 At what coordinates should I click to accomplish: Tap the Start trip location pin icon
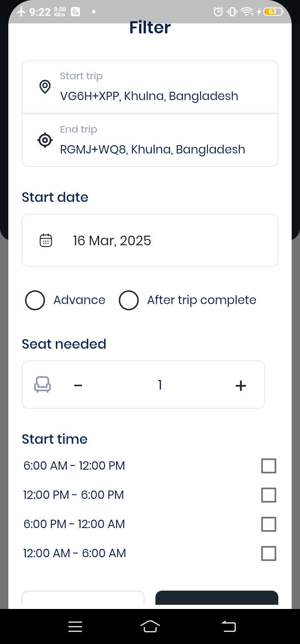point(45,87)
